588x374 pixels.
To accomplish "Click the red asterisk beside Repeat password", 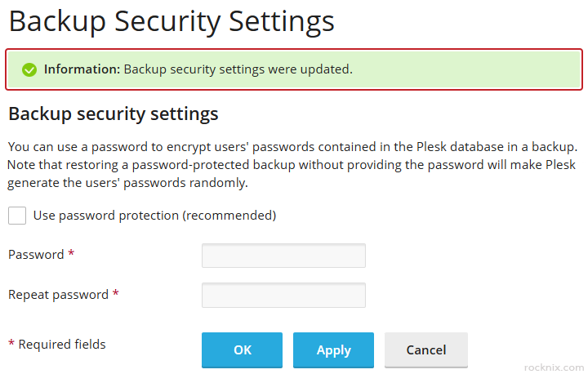I will 116,293.
